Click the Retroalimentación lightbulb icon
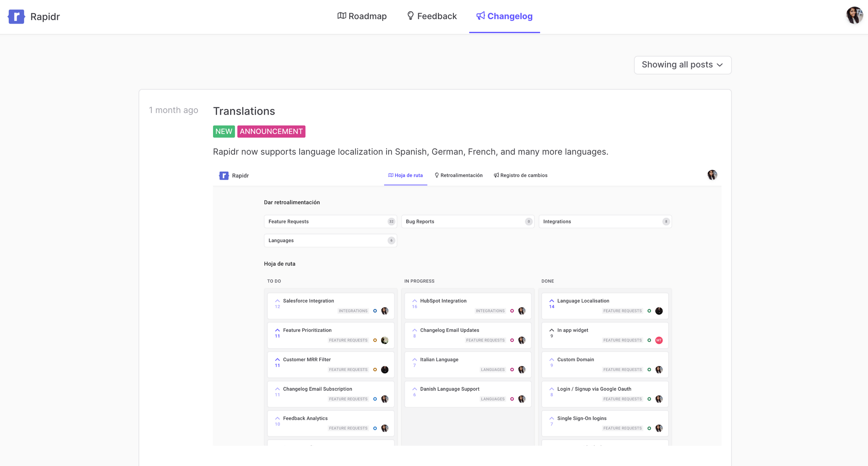This screenshot has height=466, width=868. [437, 175]
